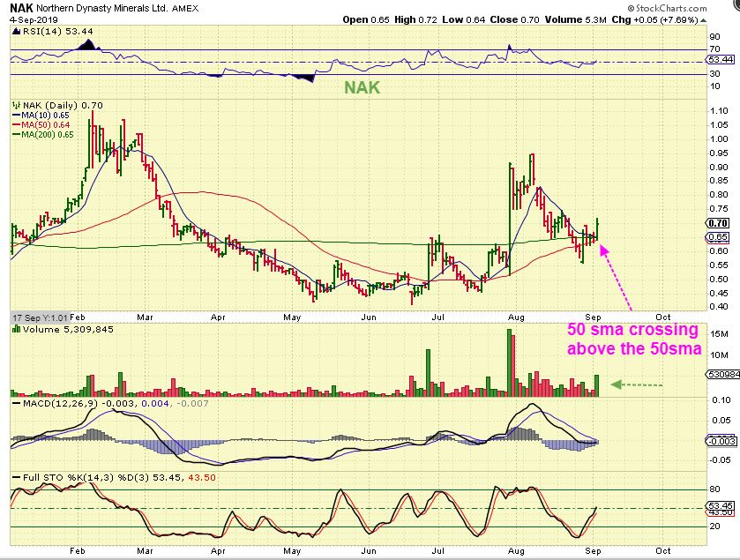Click Sep on the date axis under the stochastic panel
The height and width of the screenshot is (560, 740).
coord(593,551)
